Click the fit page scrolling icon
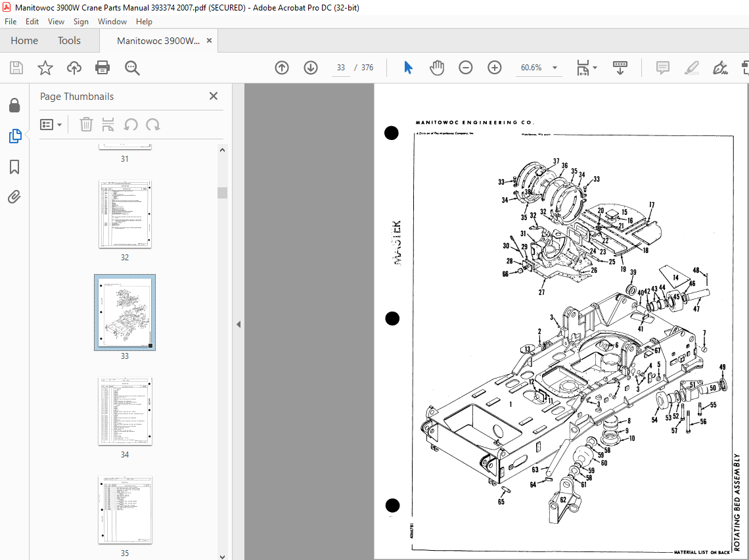Screen dimensions: 749x560 (x=583, y=68)
